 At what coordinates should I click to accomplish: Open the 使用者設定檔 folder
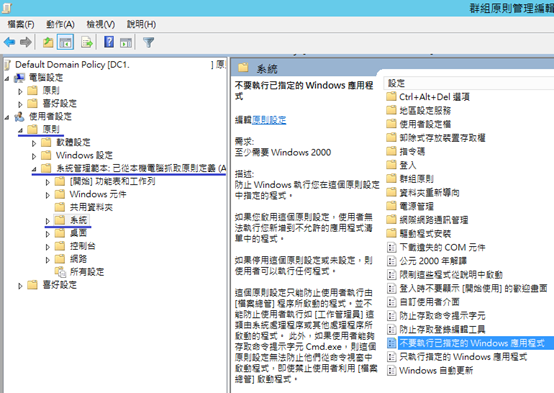(x=425, y=124)
